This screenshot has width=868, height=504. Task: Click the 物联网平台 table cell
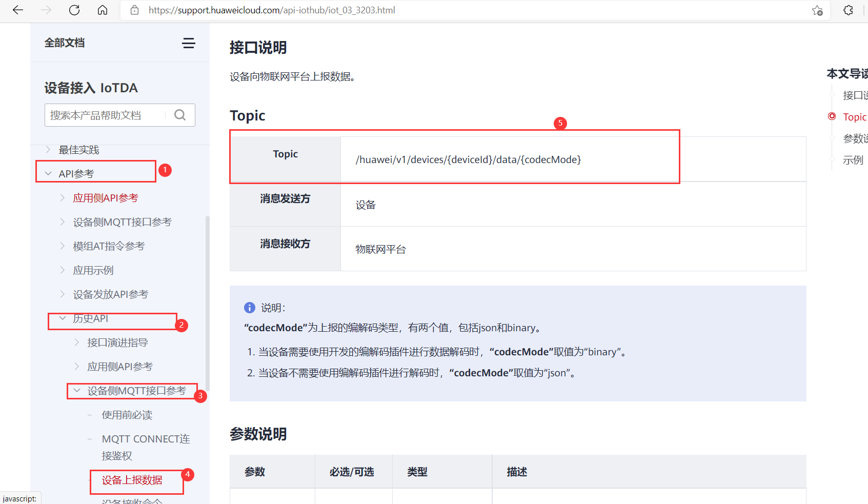click(x=381, y=249)
